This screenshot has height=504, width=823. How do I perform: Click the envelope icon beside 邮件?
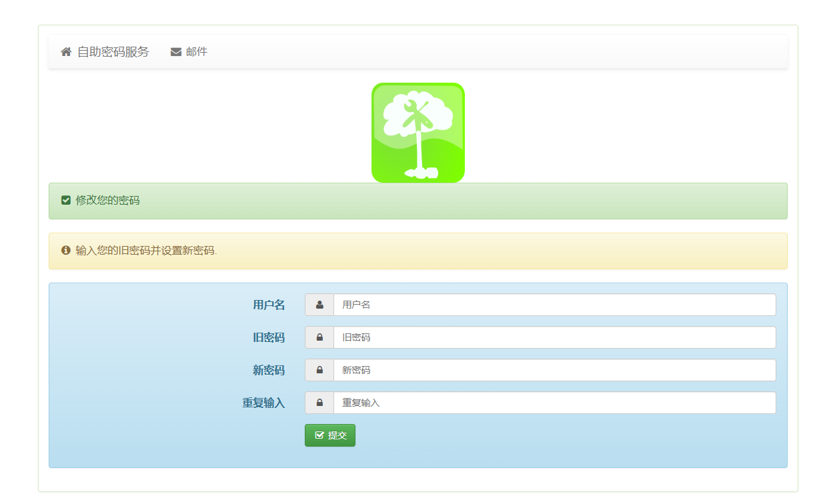point(176,52)
